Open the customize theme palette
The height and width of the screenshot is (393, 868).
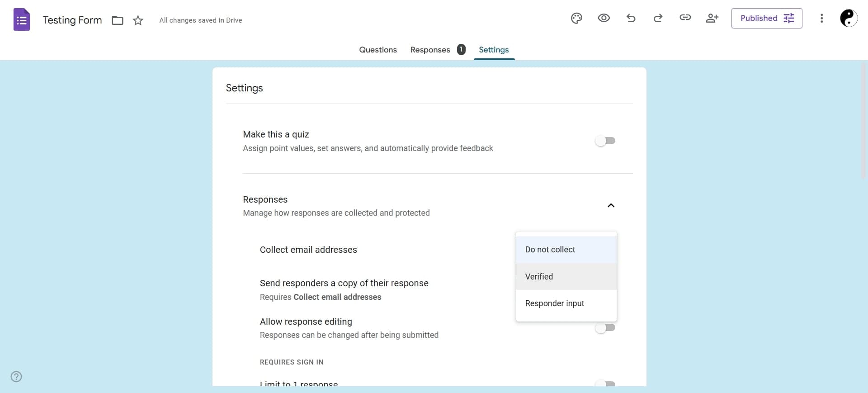(x=576, y=18)
